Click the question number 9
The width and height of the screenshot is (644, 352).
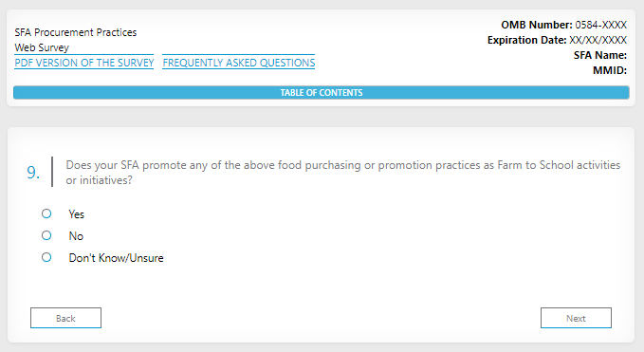point(33,173)
